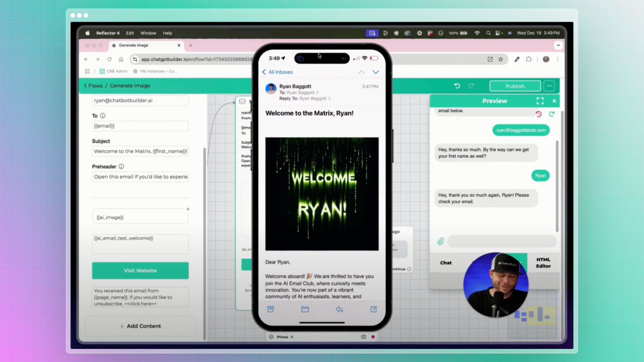Close the Preview panel
The width and height of the screenshot is (644, 362).
(554, 101)
